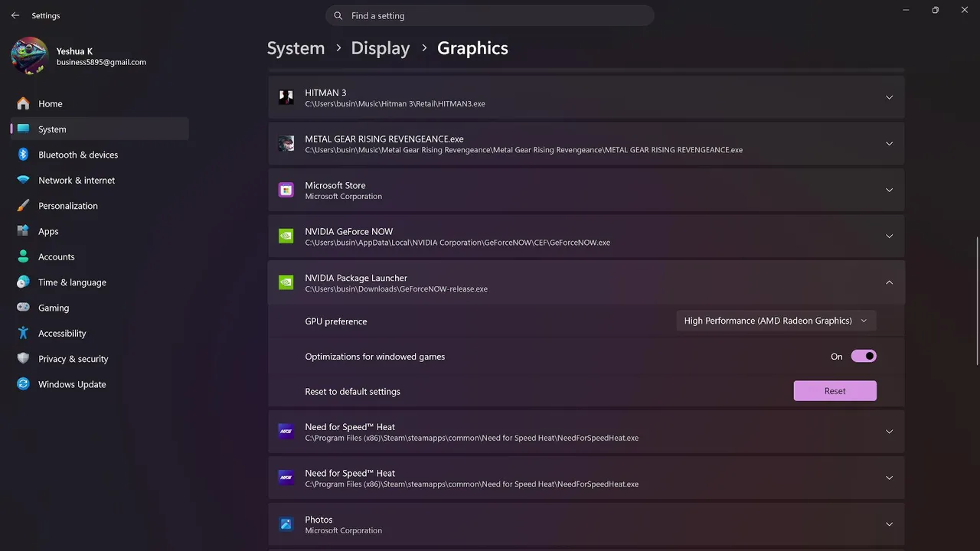Navigate to Display breadcrumb
The height and width of the screenshot is (551, 980).
[x=381, y=48]
